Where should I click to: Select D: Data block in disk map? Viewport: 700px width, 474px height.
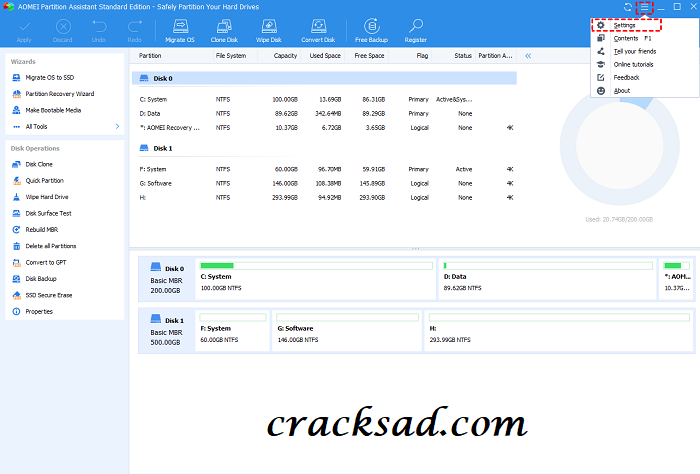click(x=547, y=279)
